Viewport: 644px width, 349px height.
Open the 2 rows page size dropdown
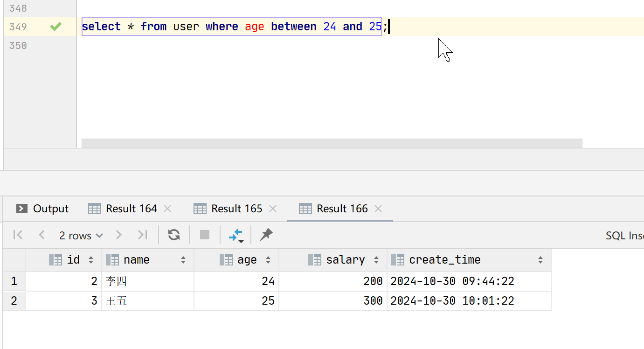click(x=81, y=236)
